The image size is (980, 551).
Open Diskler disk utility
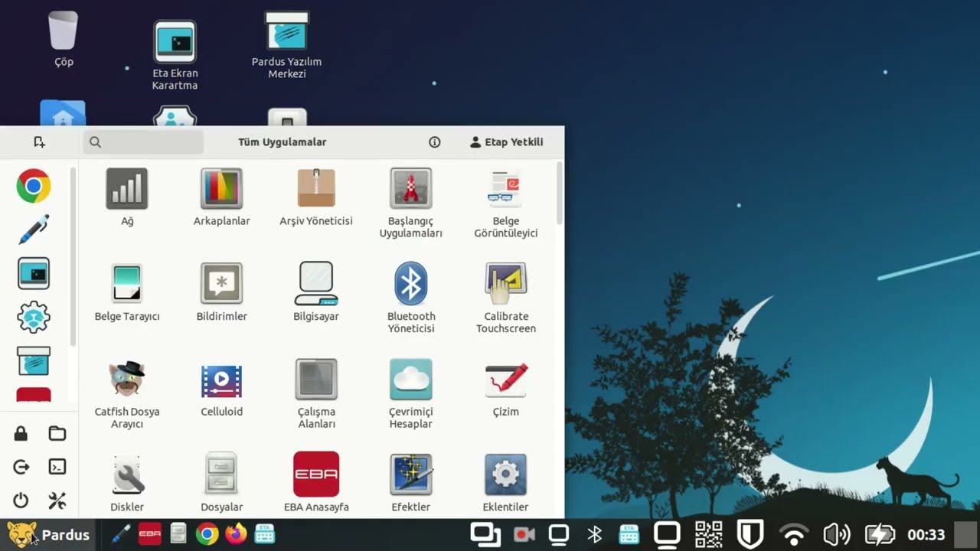pos(127,483)
